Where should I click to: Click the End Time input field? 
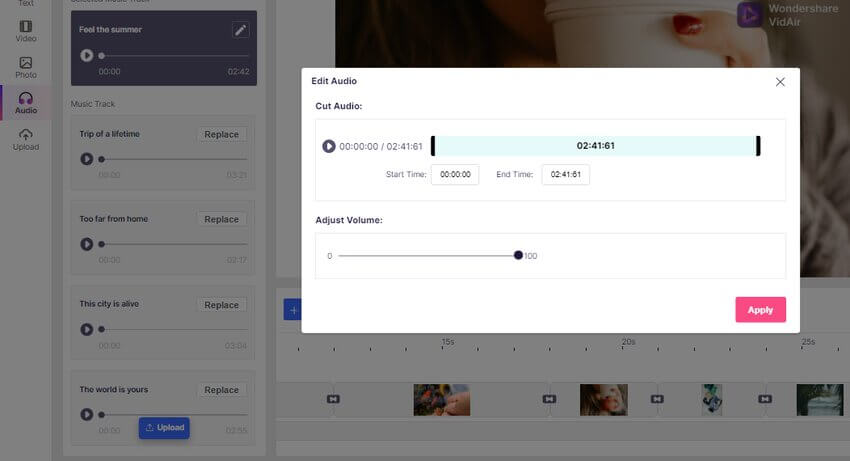click(x=565, y=175)
